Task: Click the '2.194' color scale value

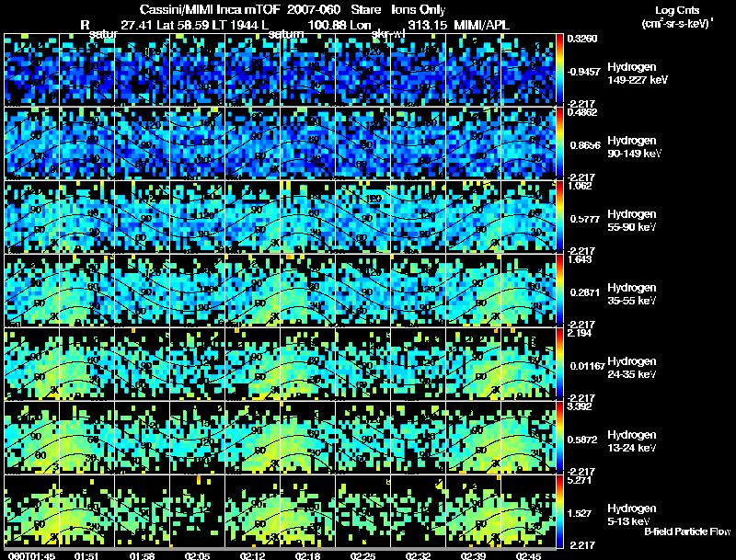Action: tap(580, 333)
